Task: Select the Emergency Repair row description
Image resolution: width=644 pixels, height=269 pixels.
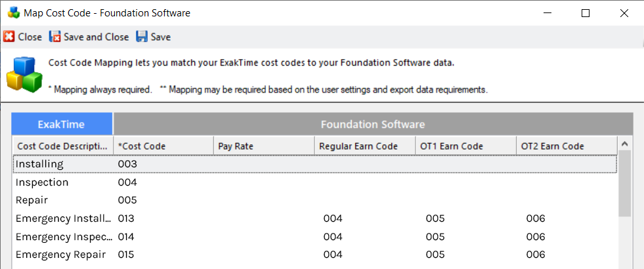Action: (61, 255)
